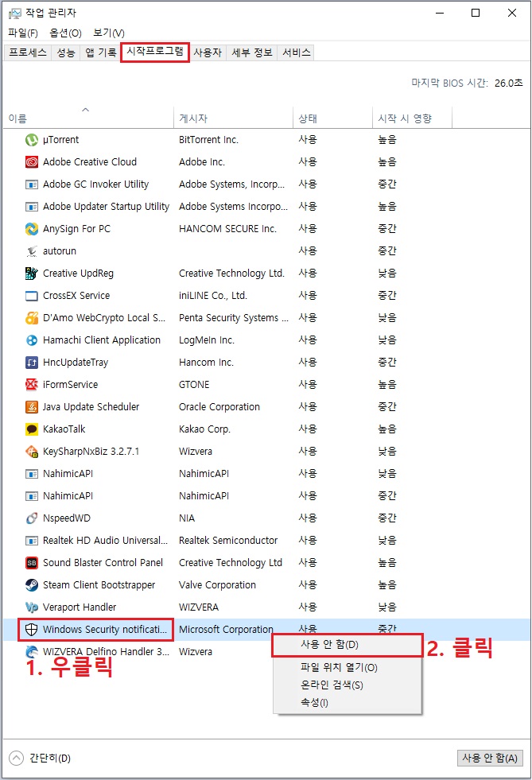Select the first NahimicAPI row with 낮음 impact
The height and width of the screenshot is (780, 532).
266,474
